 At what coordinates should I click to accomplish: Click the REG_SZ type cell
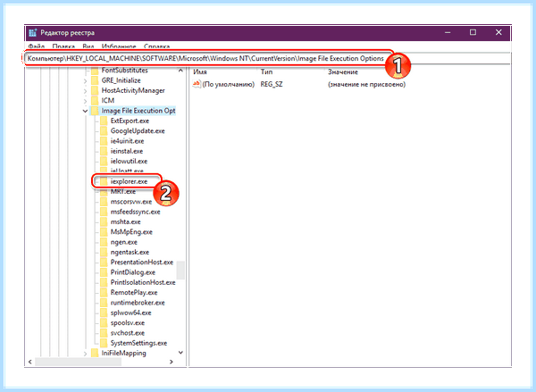[272, 85]
